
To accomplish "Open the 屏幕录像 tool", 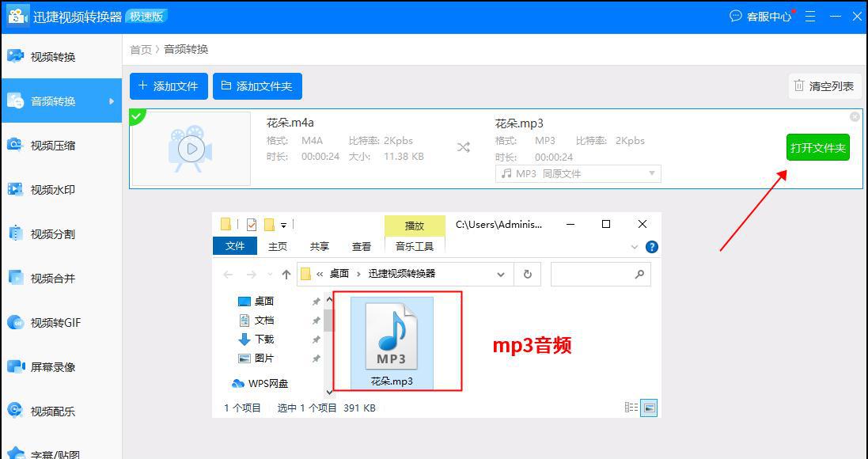I will (x=61, y=366).
